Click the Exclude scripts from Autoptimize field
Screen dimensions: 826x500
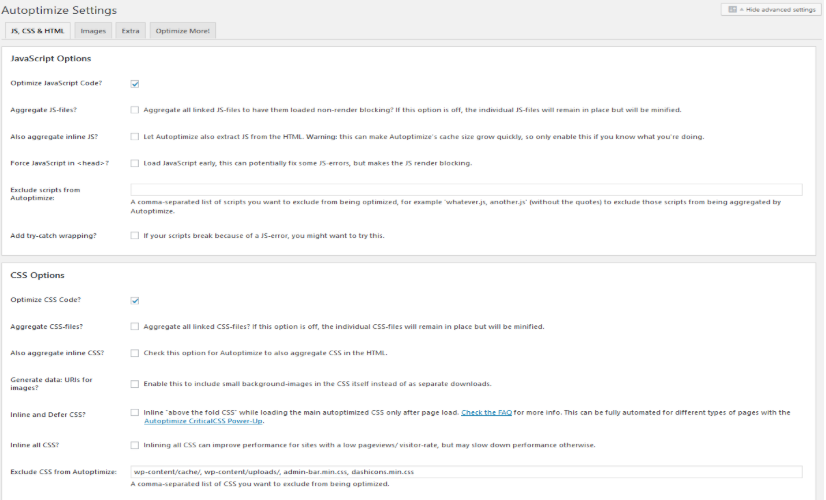point(466,190)
